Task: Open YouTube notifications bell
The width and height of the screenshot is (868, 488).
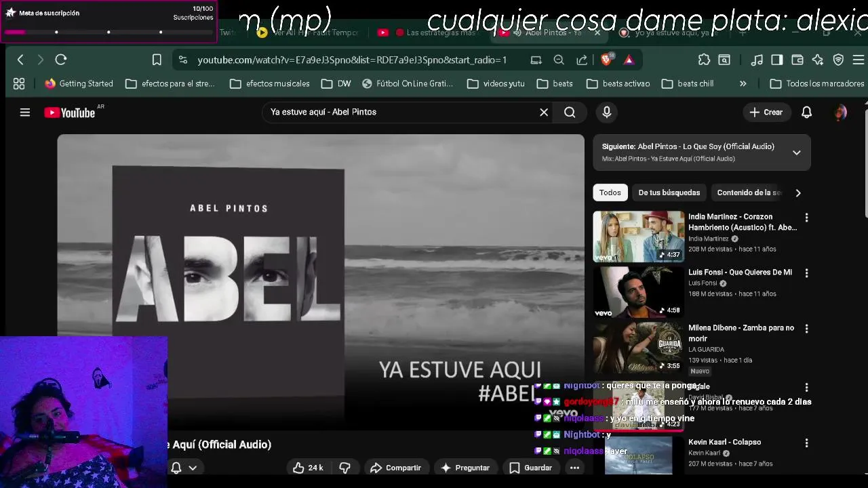Action: (x=806, y=113)
